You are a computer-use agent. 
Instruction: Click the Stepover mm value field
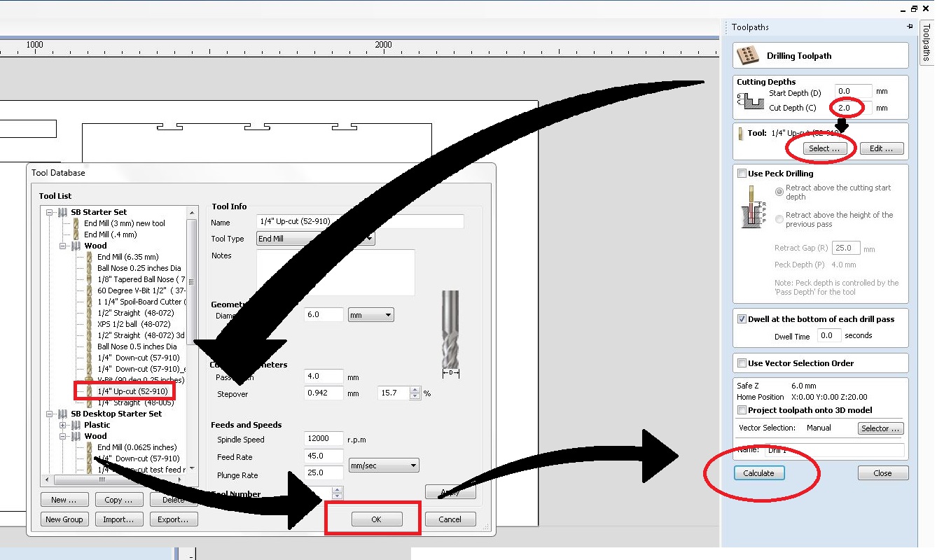click(324, 393)
